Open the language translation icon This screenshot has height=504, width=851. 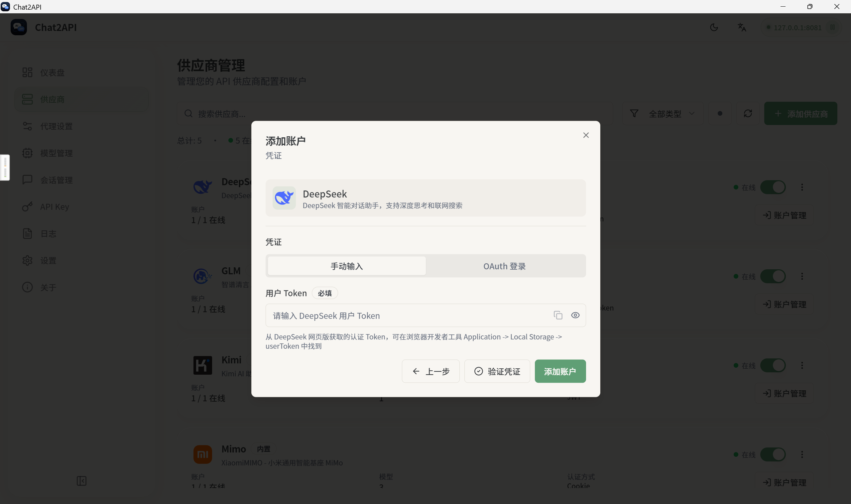coord(742,27)
